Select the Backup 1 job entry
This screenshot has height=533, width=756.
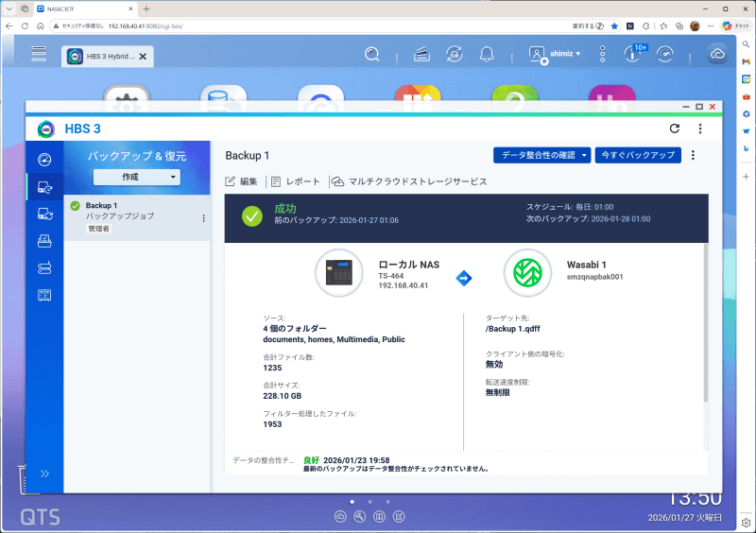[137, 217]
